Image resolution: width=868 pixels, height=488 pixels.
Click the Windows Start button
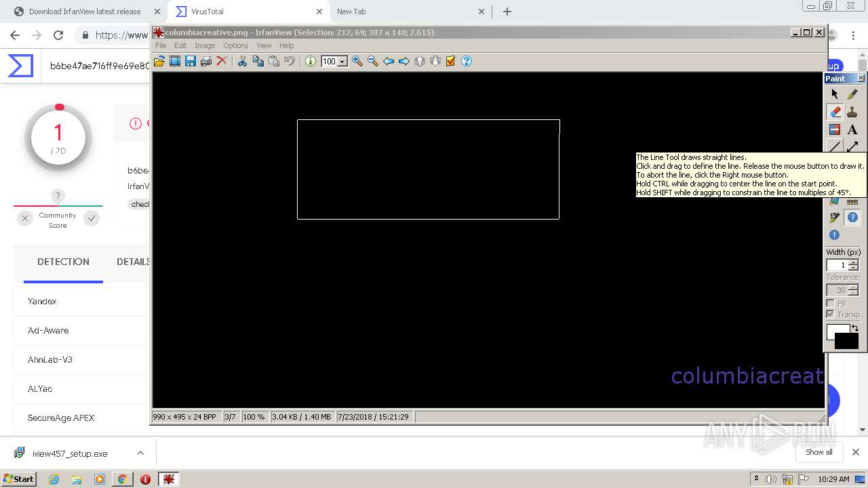(x=19, y=479)
